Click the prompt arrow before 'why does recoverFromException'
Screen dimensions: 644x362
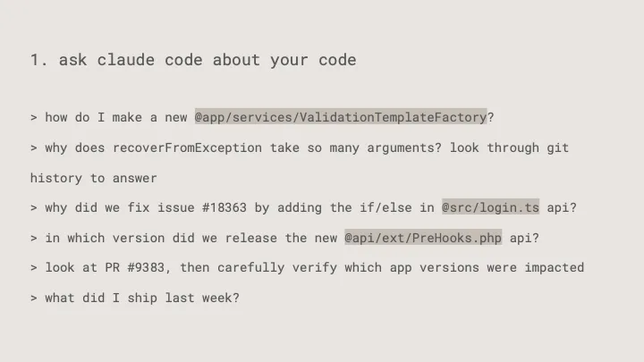point(34,148)
